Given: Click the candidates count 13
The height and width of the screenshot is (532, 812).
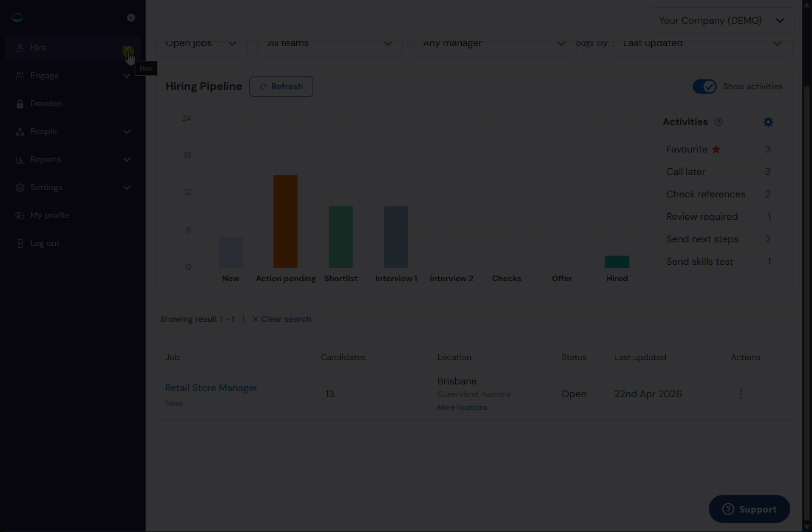Looking at the screenshot, I should point(330,394).
